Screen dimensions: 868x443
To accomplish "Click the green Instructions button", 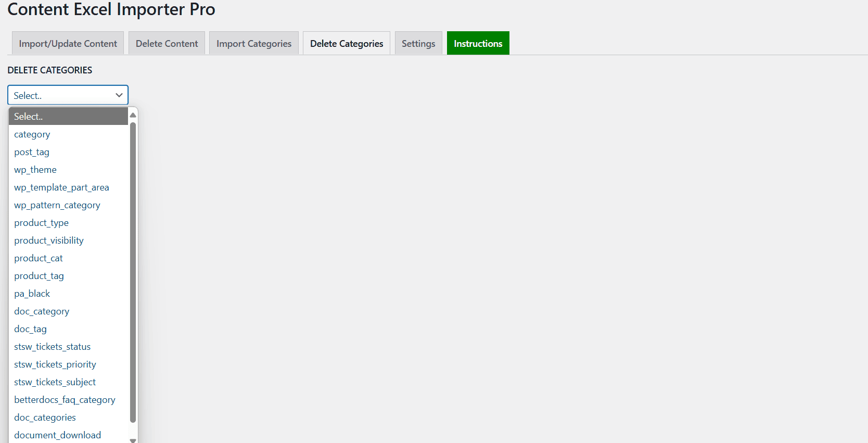I will coord(478,43).
